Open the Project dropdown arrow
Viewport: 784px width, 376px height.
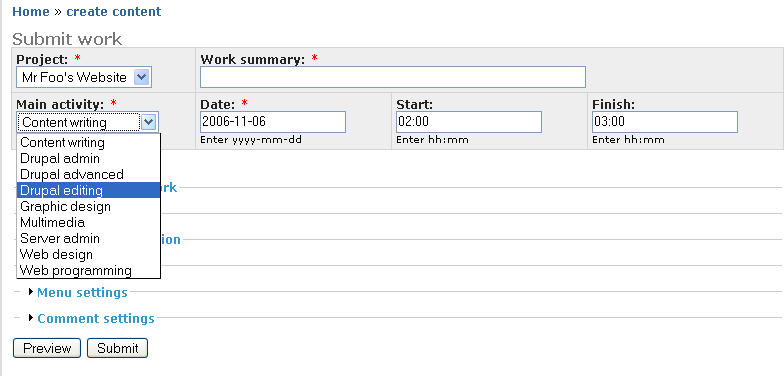pos(142,78)
